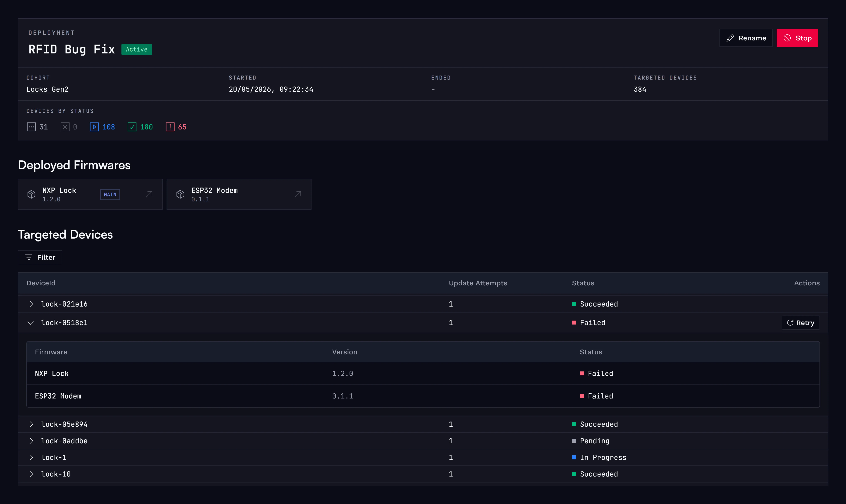
Task: Retry the failed lock-0518e1 update
Action: (x=800, y=323)
